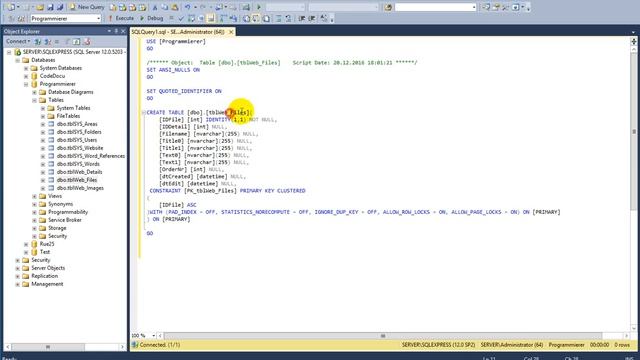Click the Open File folder icon

tap(40, 7)
